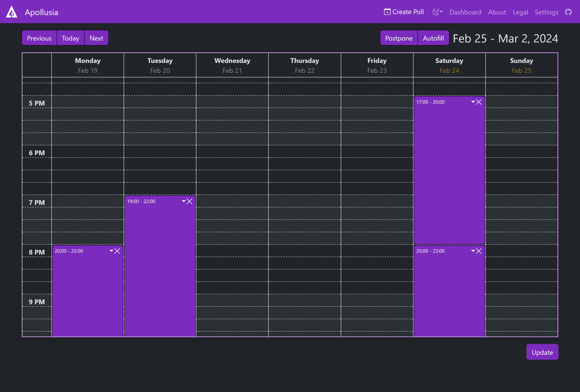Delete Tuesday 19:00 - 22:00 event via X
Screen dimensions: 580x392
(189, 201)
